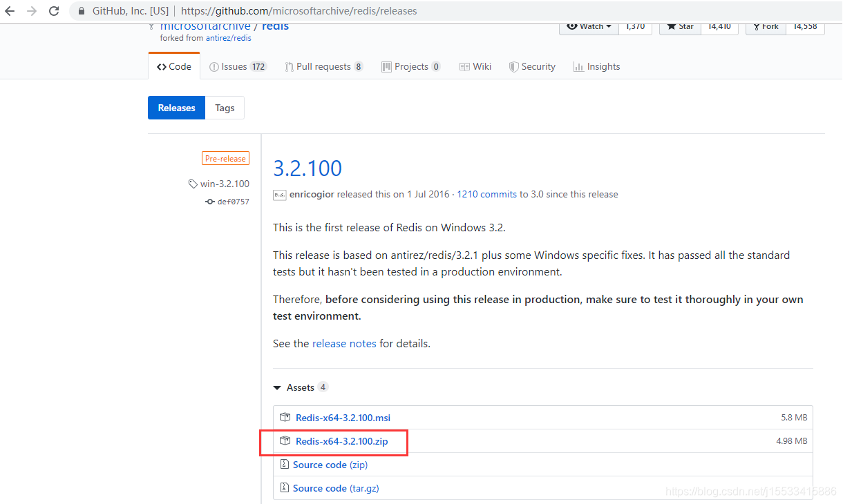The height and width of the screenshot is (504, 843).
Task: Download Source code (tar.gz)
Action: pos(336,488)
